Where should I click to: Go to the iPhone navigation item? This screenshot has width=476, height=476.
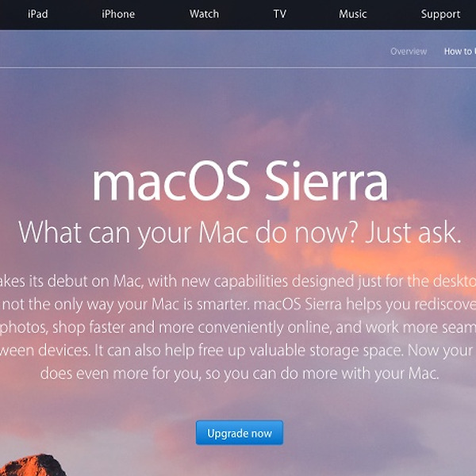[118, 14]
